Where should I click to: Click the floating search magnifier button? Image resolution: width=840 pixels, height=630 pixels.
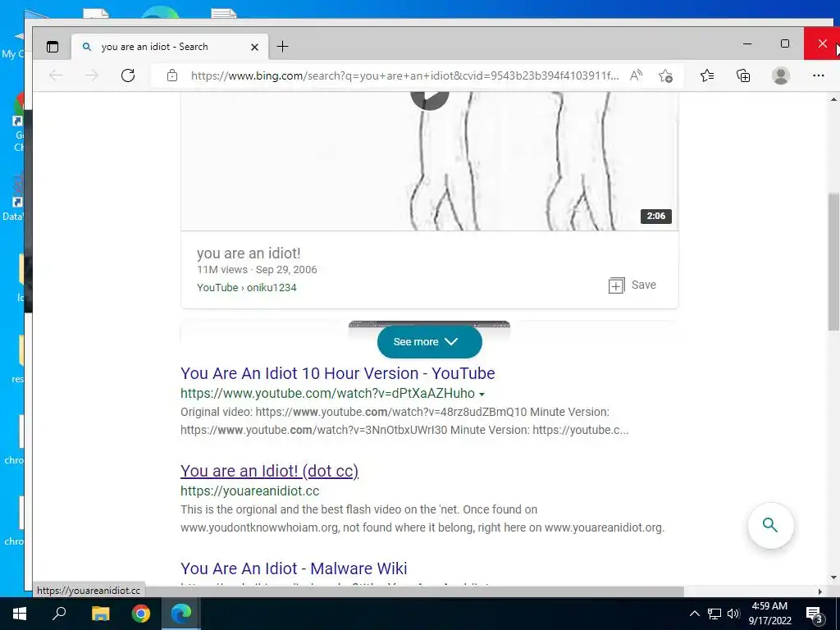pos(770,525)
